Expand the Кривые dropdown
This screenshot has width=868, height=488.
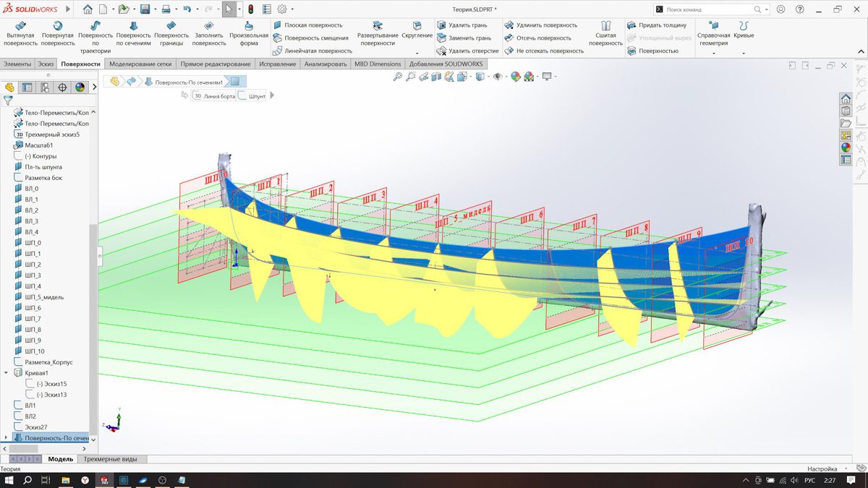point(743,52)
